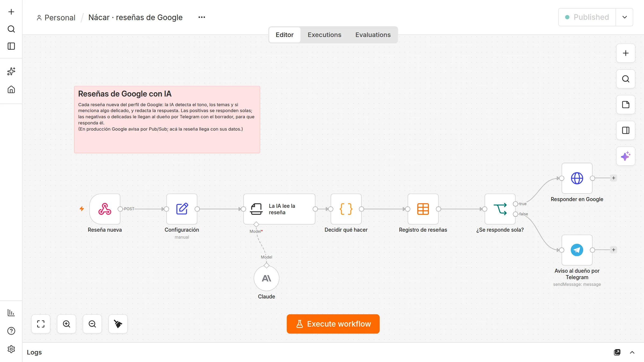This screenshot has width=644, height=362.
Task: Open the Decidir qué hacer code node
Action: click(346, 209)
